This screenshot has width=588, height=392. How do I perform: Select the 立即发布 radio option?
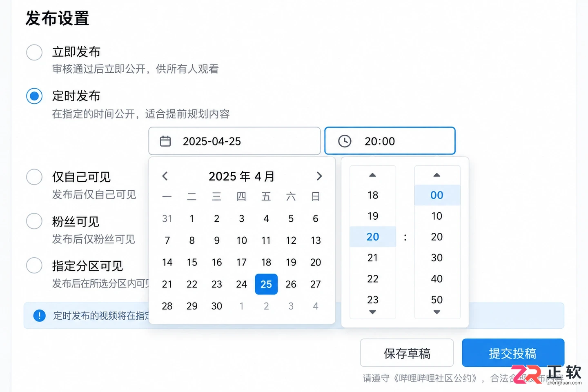point(34,52)
